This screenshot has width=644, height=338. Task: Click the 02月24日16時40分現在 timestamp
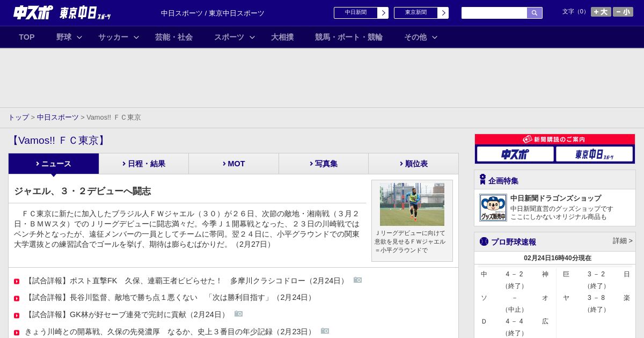coord(558,258)
